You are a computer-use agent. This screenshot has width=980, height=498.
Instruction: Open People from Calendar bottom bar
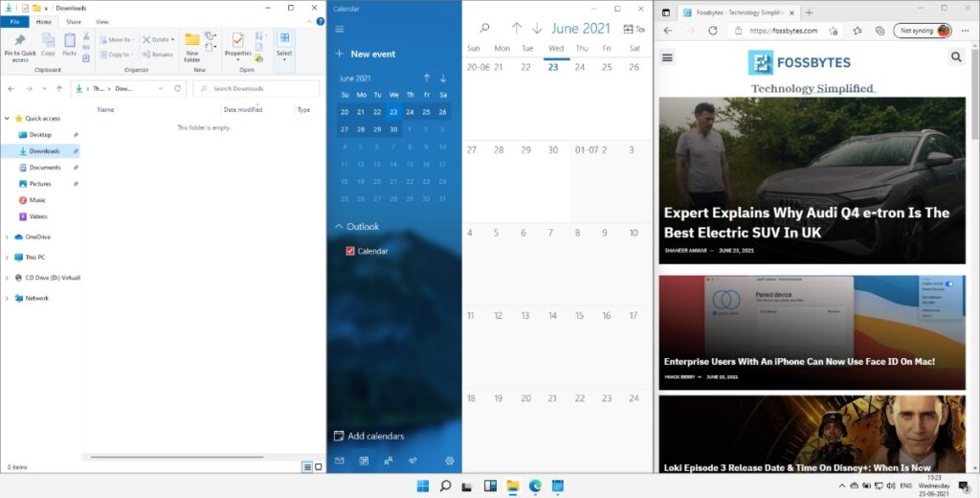[389, 461]
